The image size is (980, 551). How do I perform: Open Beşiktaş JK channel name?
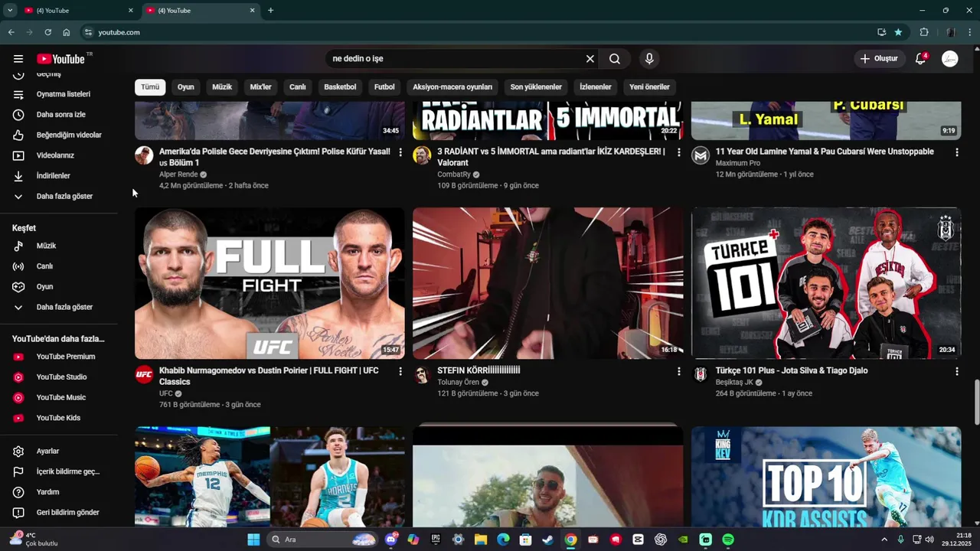pos(734,382)
